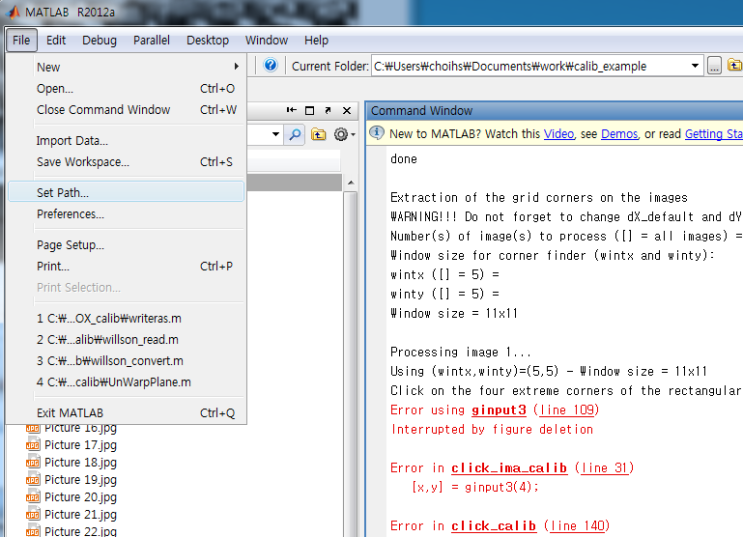This screenshot has height=537, width=743.
Task: Open the Debug menu
Action: 99,40
